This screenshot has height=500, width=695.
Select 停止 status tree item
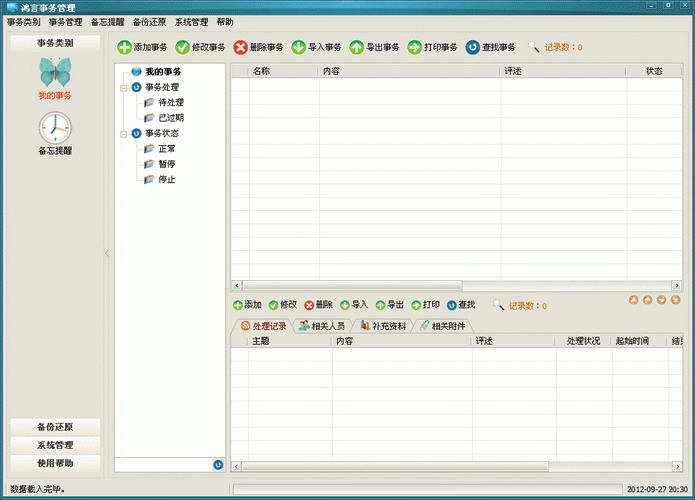[167, 180]
